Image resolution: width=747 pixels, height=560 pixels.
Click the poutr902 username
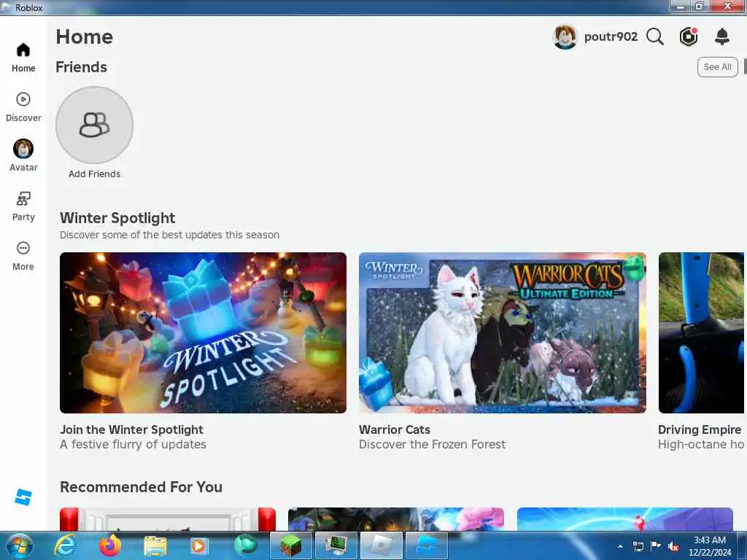tap(611, 36)
